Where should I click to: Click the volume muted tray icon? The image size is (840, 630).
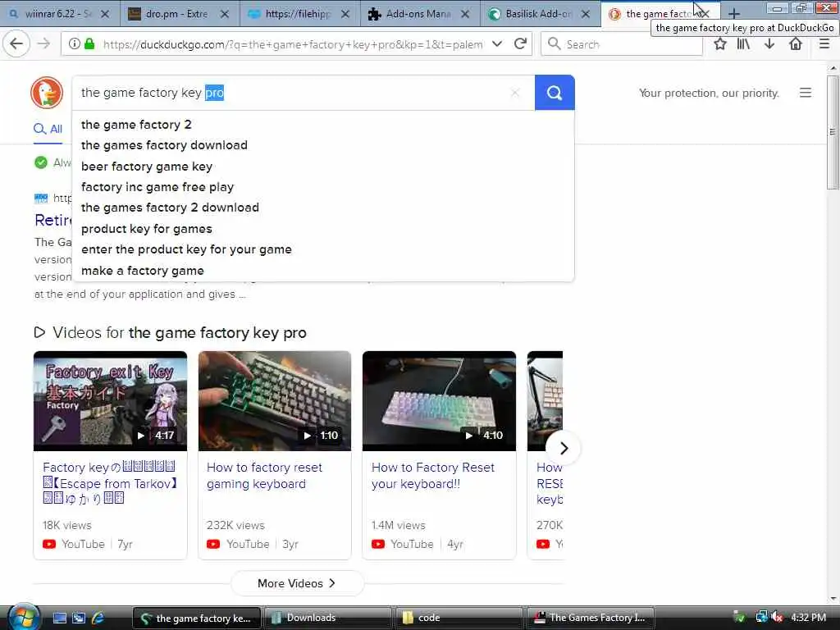778,617
